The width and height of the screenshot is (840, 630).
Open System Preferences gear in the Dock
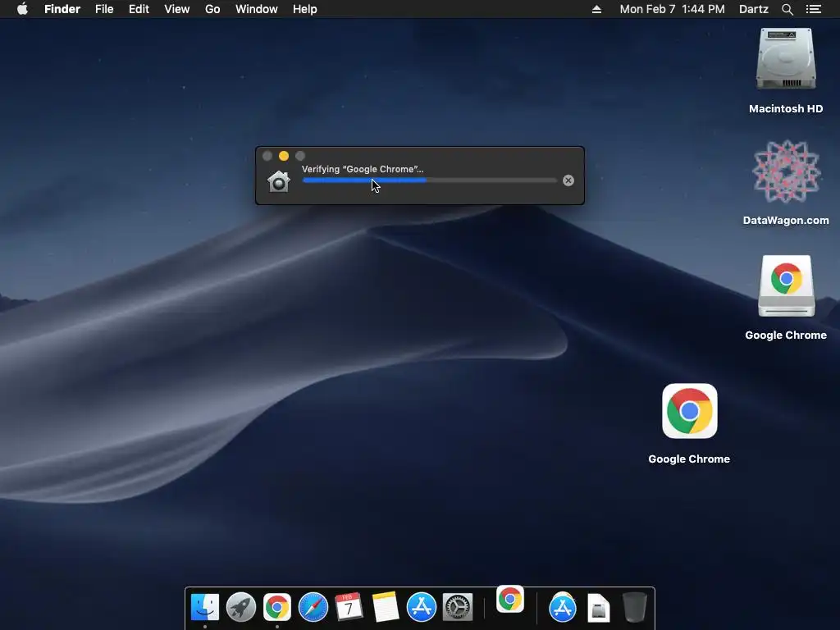(458, 607)
